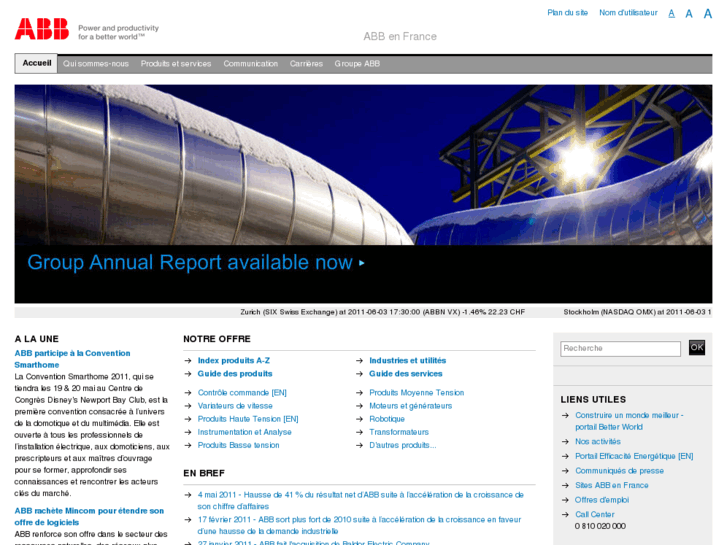Click arrow icon beside Industries et utilités
The height and width of the screenshot is (545, 727).
point(359,360)
